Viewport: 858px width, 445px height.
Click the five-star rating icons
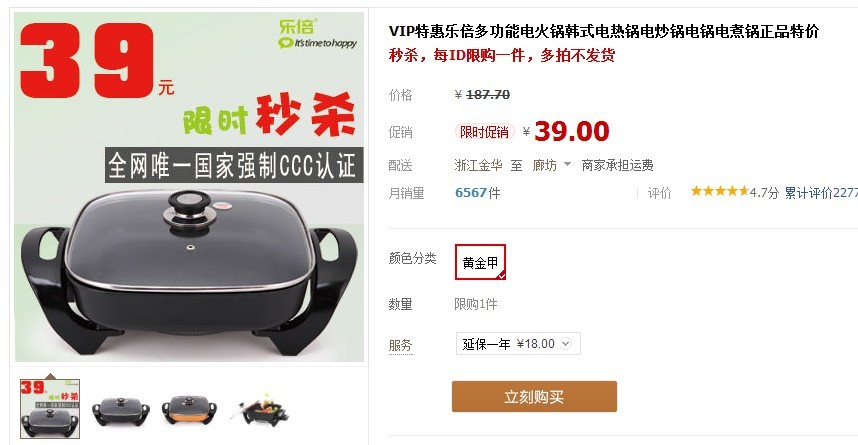(720, 191)
